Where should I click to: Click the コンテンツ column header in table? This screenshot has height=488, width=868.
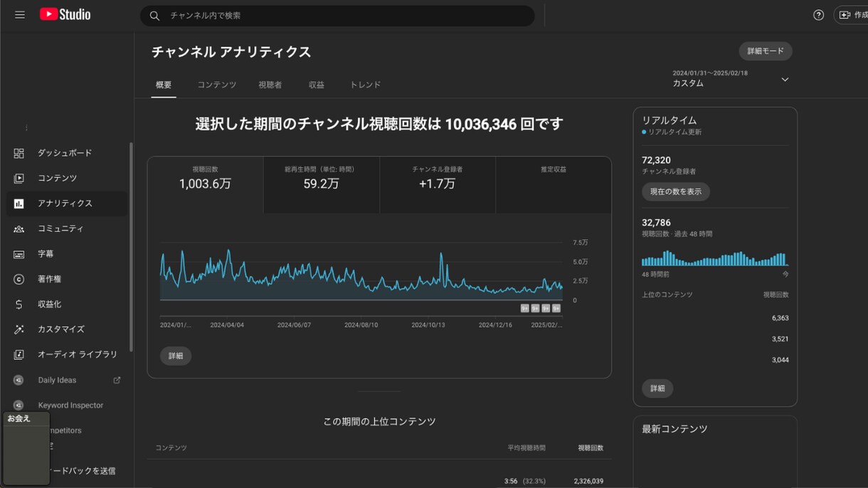click(x=171, y=448)
